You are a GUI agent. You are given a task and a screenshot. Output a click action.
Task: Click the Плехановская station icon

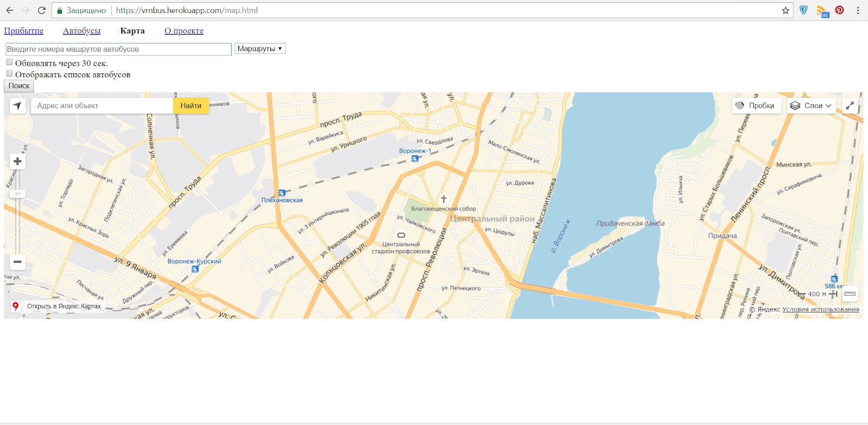282,193
